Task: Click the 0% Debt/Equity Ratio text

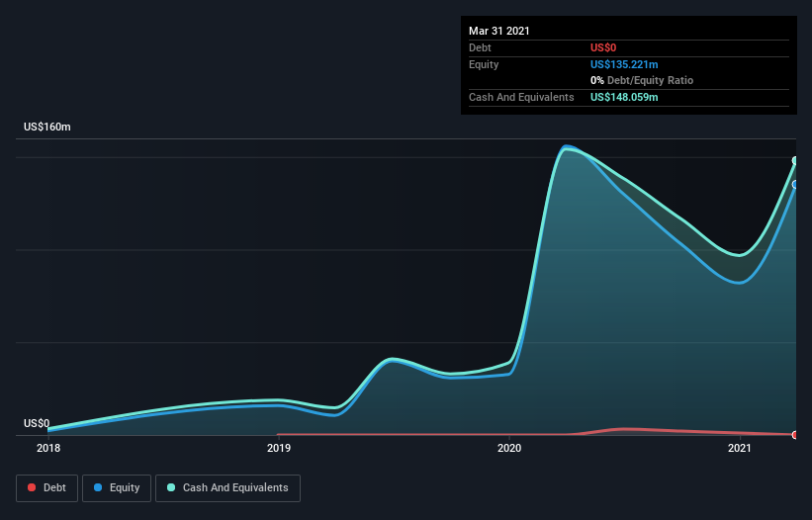Action: coord(642,81)
